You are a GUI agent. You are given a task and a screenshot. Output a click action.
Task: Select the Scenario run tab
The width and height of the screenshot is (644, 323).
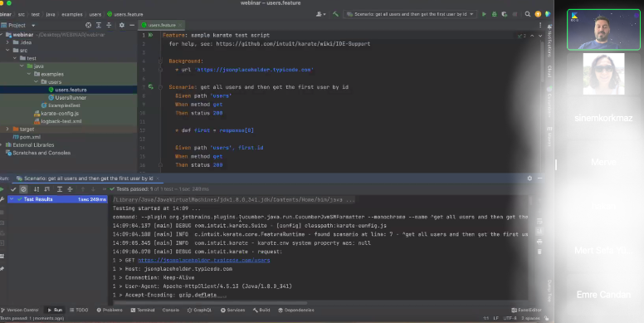(88, 179)
